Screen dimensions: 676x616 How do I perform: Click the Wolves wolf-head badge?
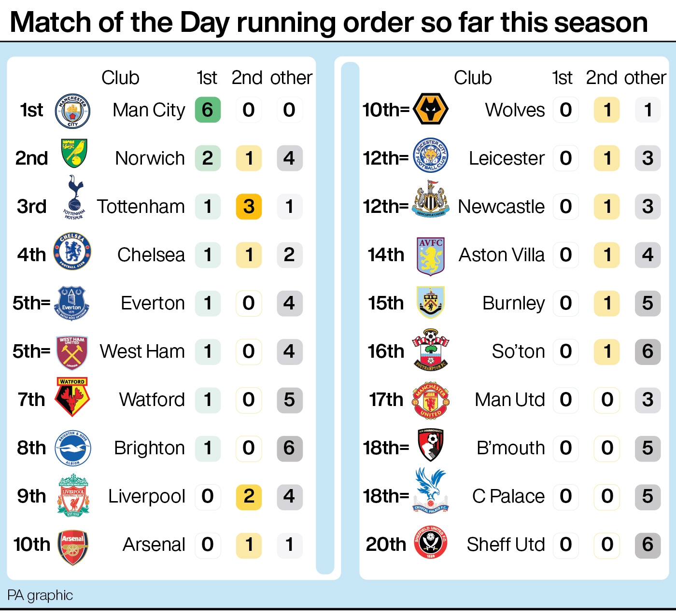pyautogui.click(x=431, y=109)
